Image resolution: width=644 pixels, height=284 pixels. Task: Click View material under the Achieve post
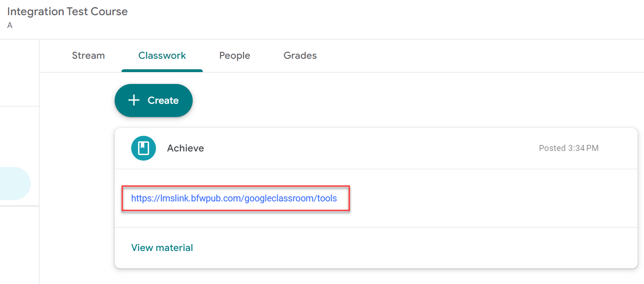coord(162,247)
